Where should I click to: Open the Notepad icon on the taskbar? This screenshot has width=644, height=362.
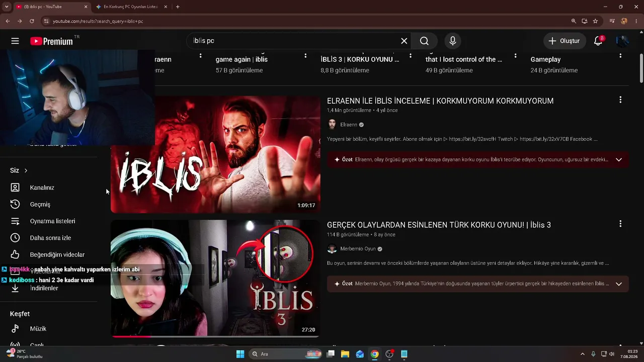click(404, 354)
